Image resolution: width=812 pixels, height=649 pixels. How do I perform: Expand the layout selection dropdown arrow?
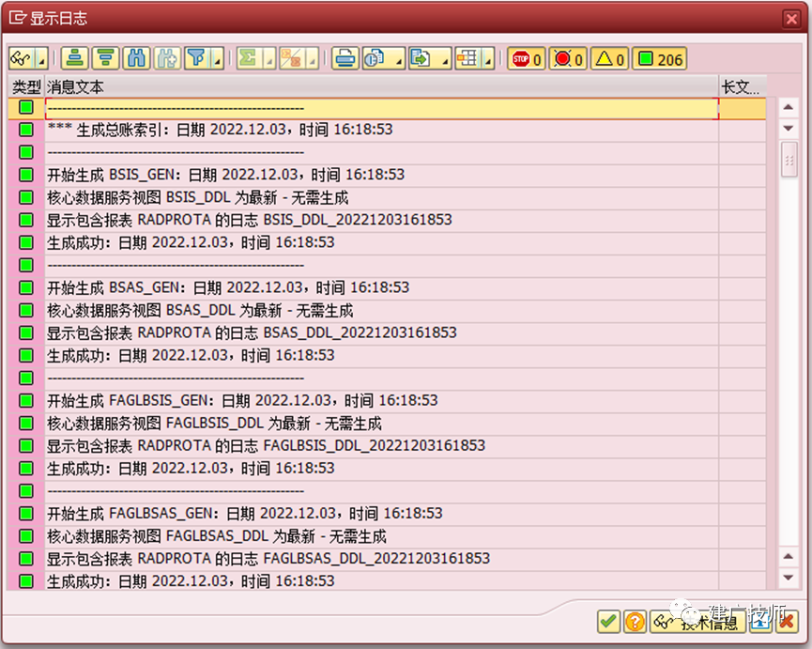tap(488, 58)
